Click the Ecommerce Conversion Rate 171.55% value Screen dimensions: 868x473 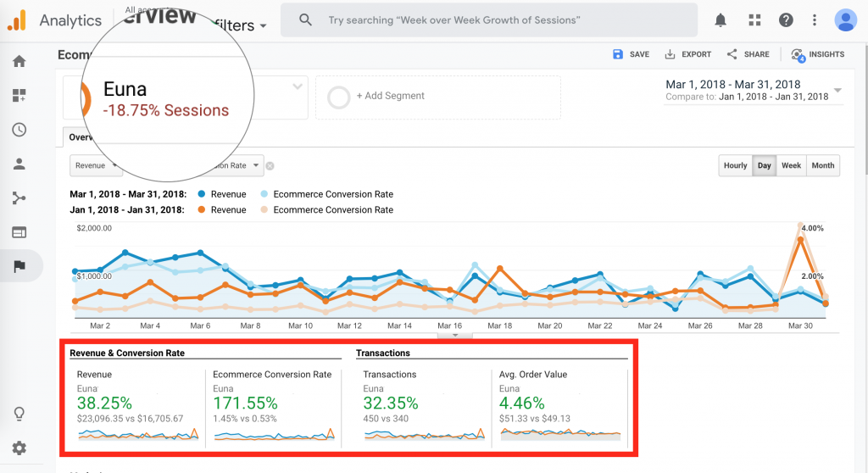click(245, 403)
